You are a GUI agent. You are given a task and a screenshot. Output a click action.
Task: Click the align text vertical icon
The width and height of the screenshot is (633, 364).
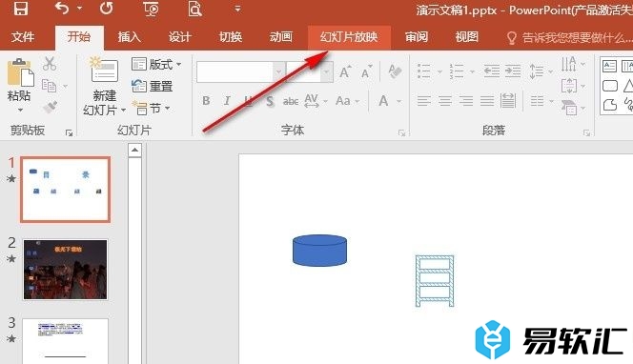(569, 86)
